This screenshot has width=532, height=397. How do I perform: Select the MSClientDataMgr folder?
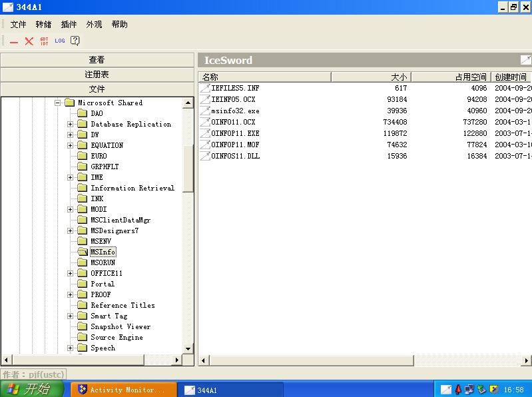coord(121,220)
